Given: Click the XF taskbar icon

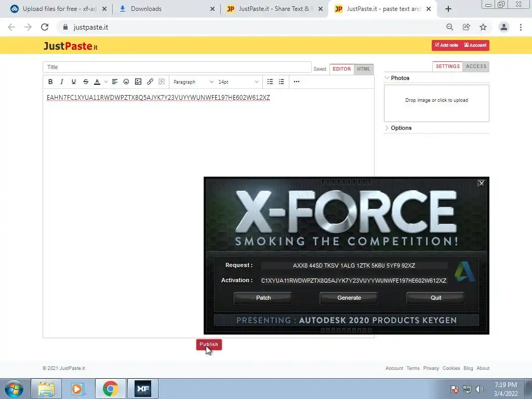Looking at the screenshot, I should pos(143,389).
